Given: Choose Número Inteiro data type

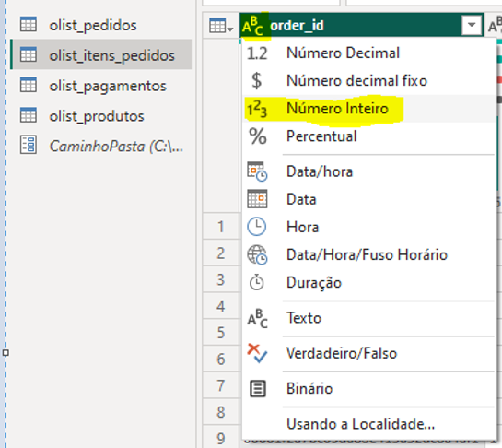Looking at the screenshot, I should coord(369,109).
